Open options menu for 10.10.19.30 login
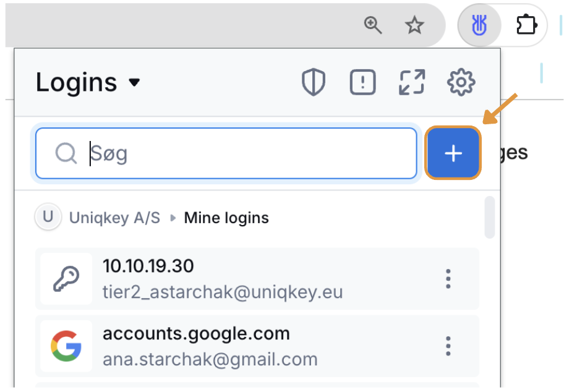 pyautogui.click(x=449, y=279)
